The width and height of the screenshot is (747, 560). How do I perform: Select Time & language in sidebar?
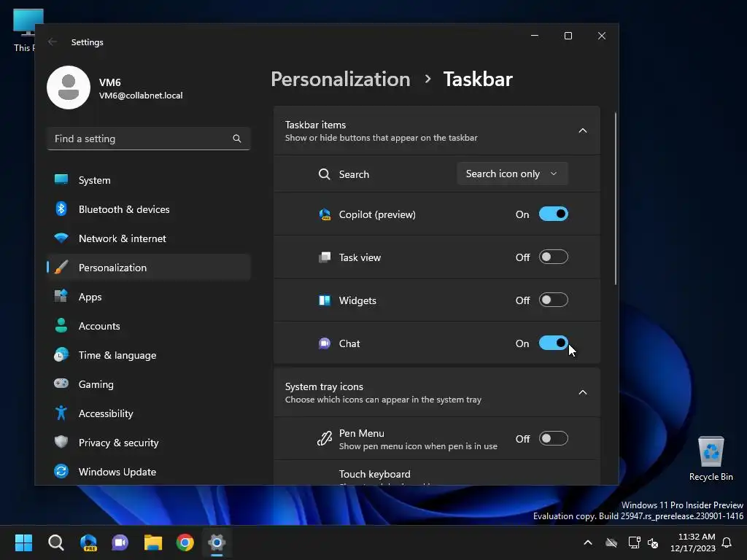click(149, 355)
